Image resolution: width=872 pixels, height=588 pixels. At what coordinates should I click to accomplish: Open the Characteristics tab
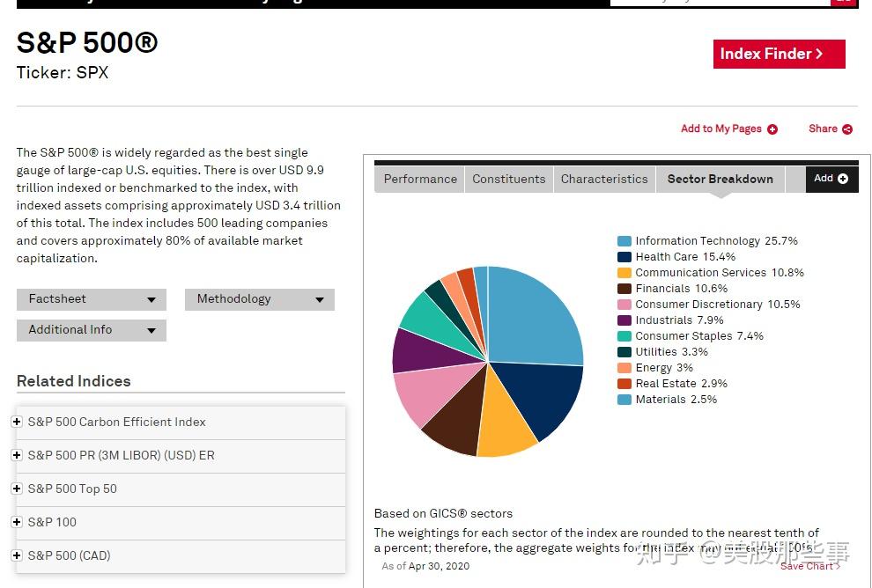(604, 179)
